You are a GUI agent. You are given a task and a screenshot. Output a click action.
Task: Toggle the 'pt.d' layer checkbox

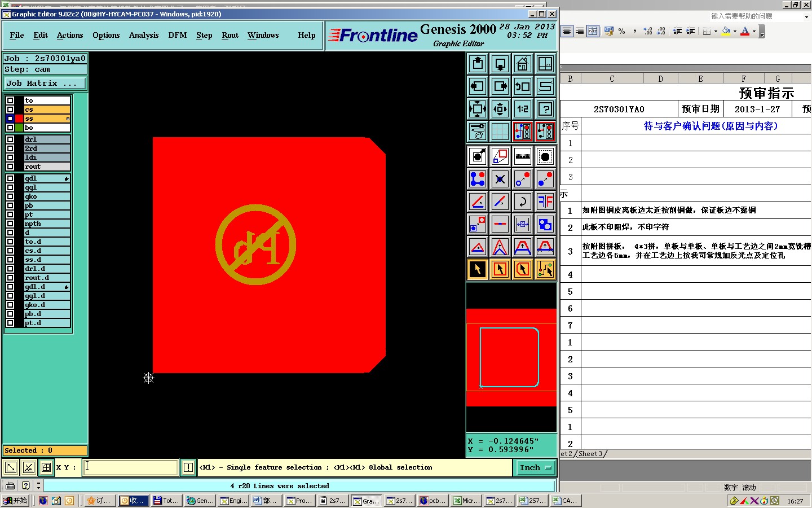10,323
